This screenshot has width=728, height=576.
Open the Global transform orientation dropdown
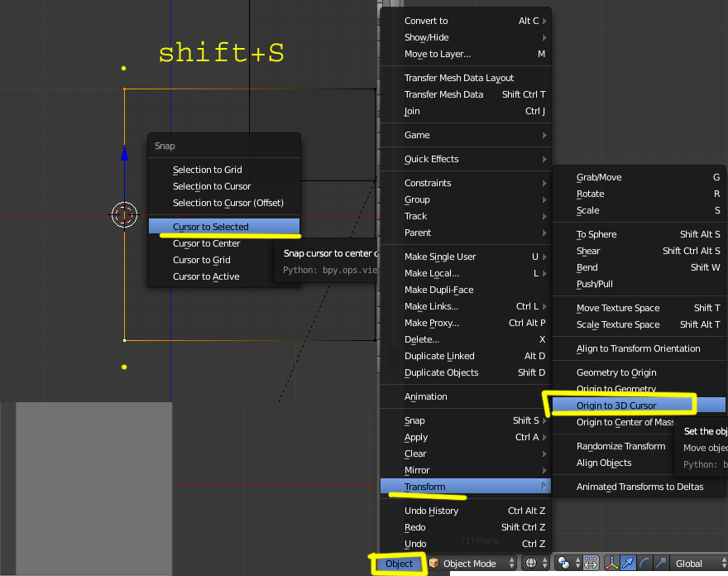click(698, 563)
